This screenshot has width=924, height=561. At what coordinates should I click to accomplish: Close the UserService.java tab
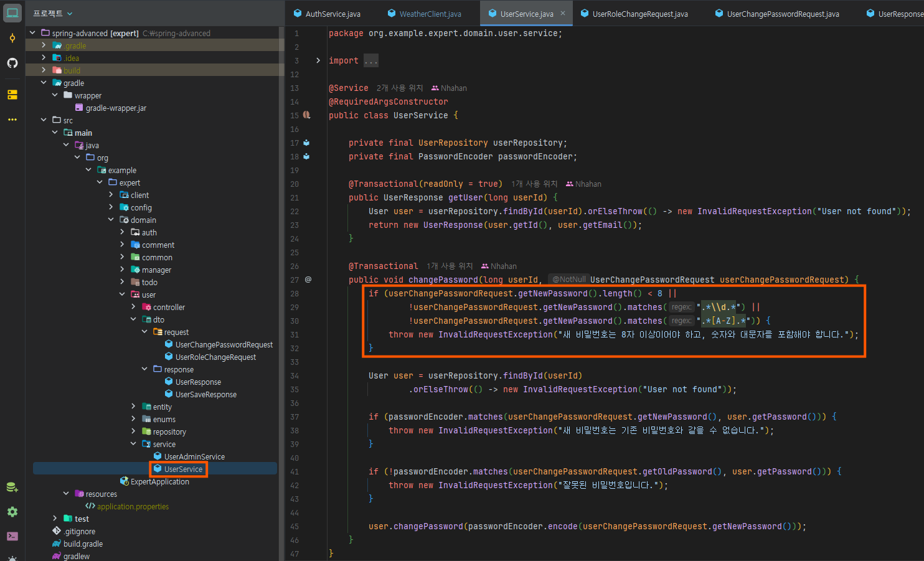point(563,13)
